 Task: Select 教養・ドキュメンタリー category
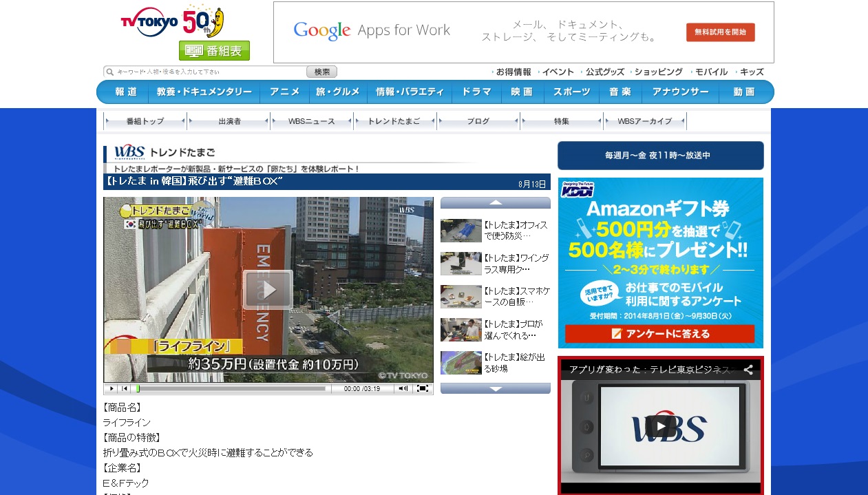204,92
